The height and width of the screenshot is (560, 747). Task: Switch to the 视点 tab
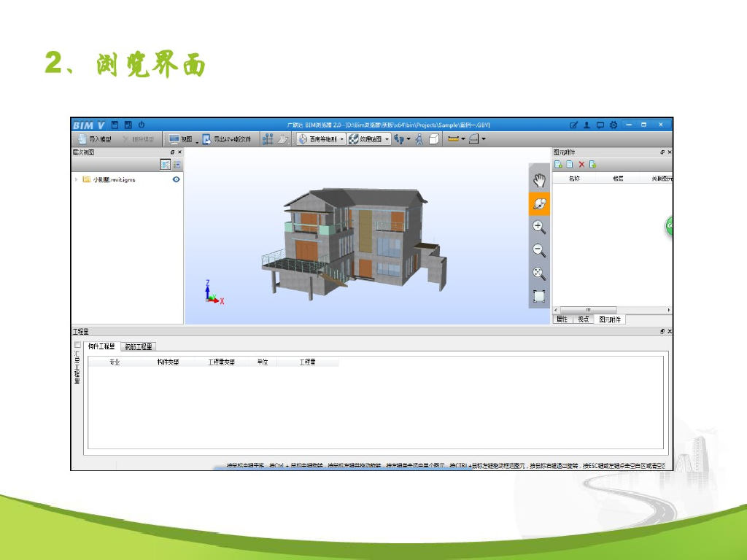(x=583, y=319)
